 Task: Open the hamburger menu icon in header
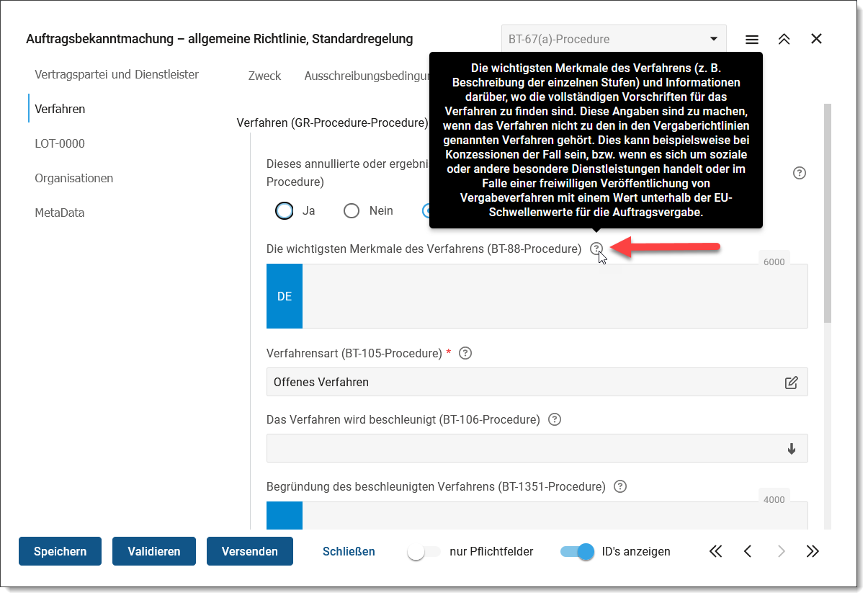pyautogui.click(x=751, y=40)
